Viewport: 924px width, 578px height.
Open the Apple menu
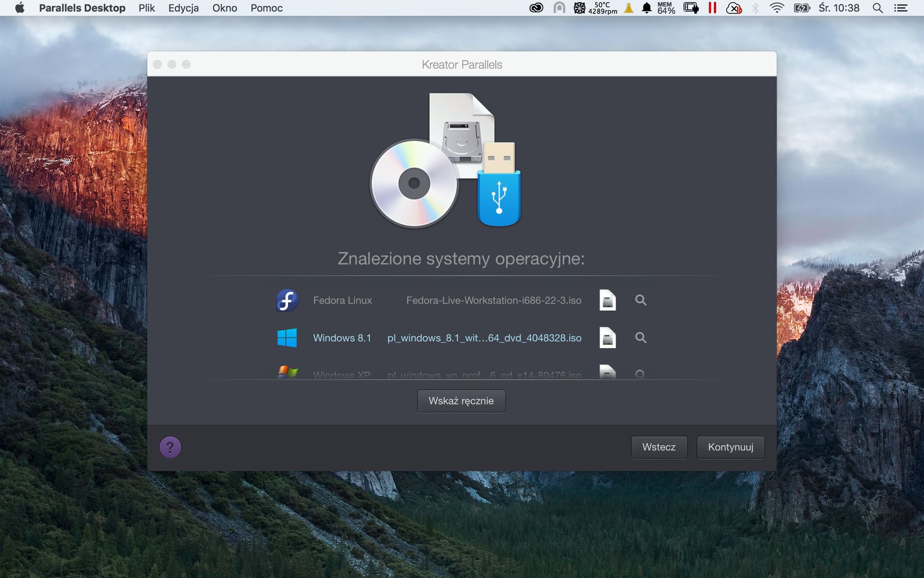[20, 8]
